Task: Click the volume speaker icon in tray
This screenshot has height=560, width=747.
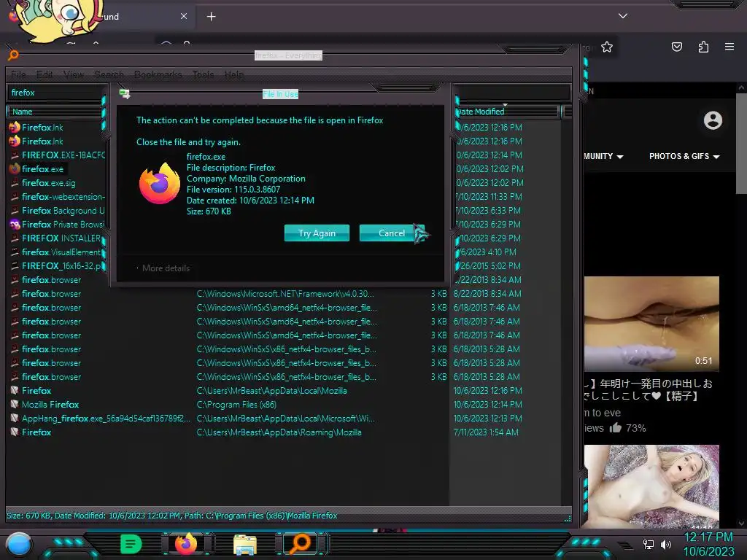Action: (x=665, y=544)
